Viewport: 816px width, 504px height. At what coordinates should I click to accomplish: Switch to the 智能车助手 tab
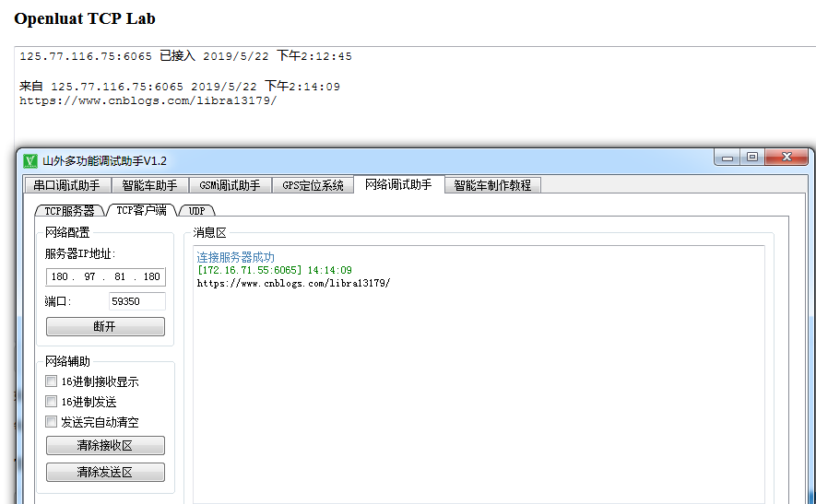[149, 185]
